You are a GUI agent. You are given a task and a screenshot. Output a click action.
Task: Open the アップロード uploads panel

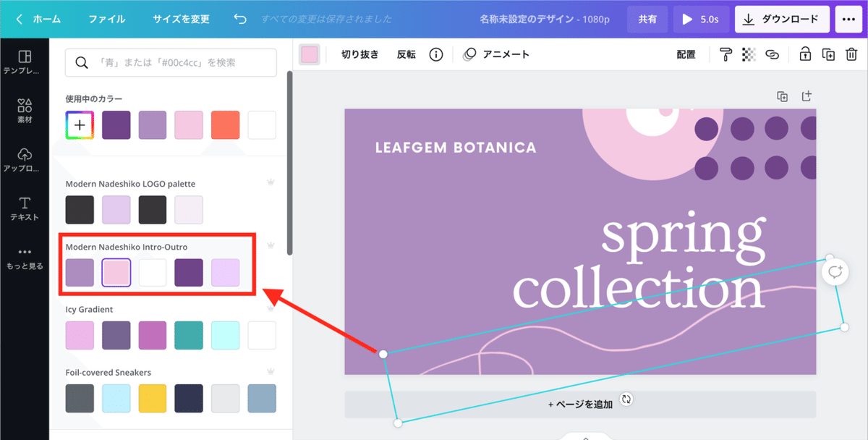(25, 160)
